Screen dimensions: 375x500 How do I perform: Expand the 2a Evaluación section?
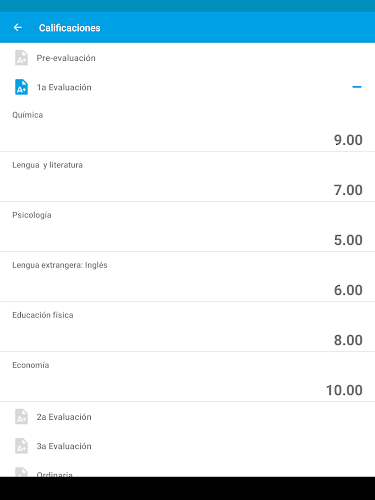pos(187,417)
